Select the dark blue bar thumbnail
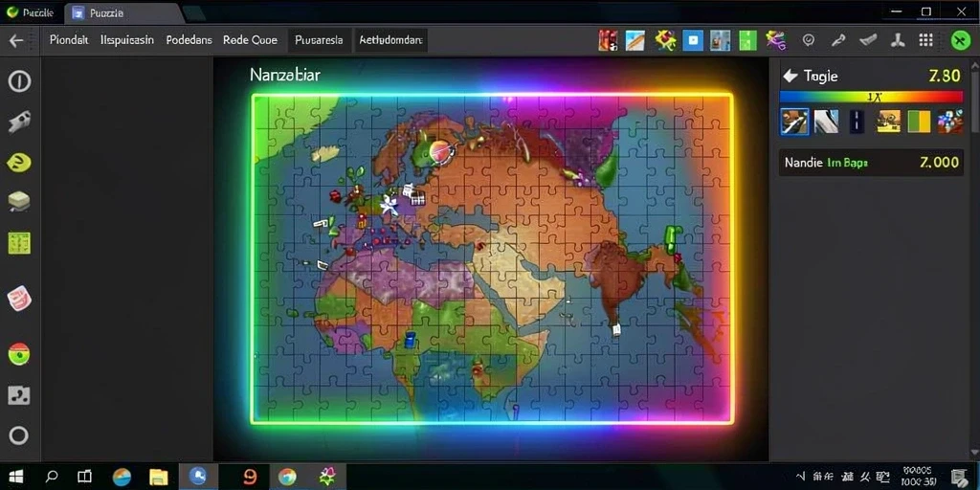 857,122
